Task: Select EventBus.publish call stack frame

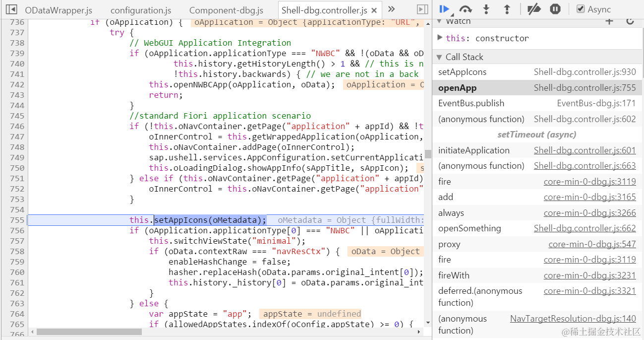Action: [x=537, y=103]
